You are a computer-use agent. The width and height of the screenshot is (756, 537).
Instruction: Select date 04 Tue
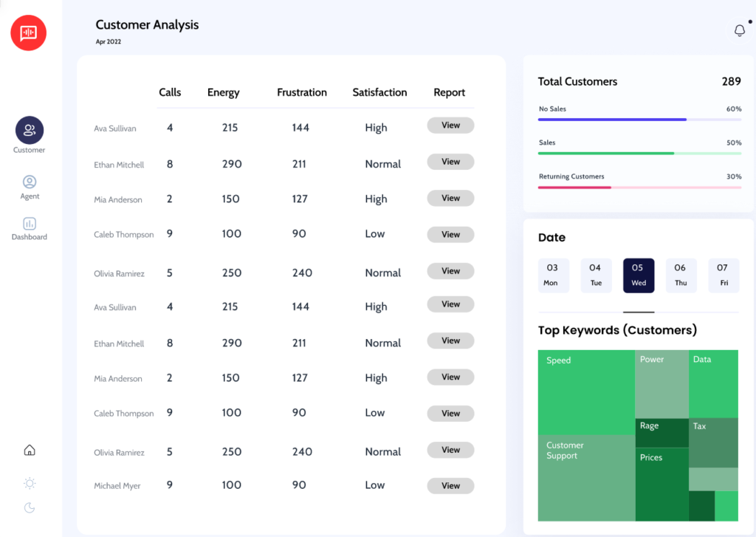596,275
